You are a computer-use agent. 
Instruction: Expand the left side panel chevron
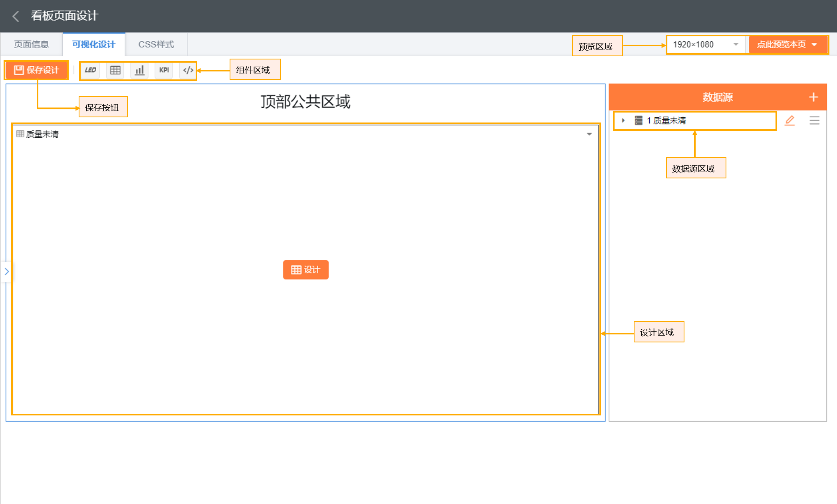coord(6,271)
